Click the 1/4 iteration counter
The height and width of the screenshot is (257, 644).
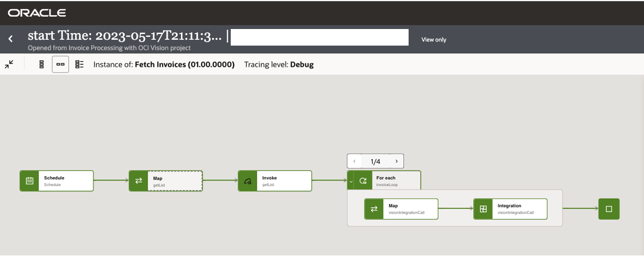(375, 161)
